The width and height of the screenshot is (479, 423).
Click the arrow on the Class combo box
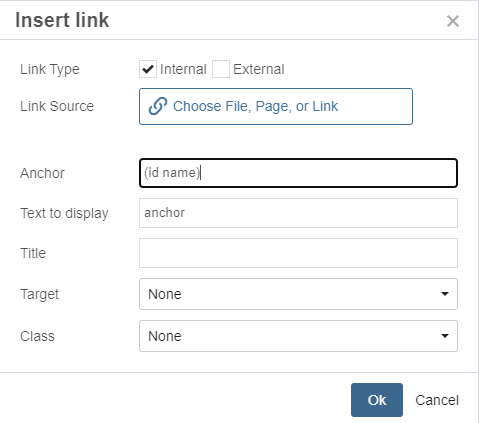tap(445, 336)
